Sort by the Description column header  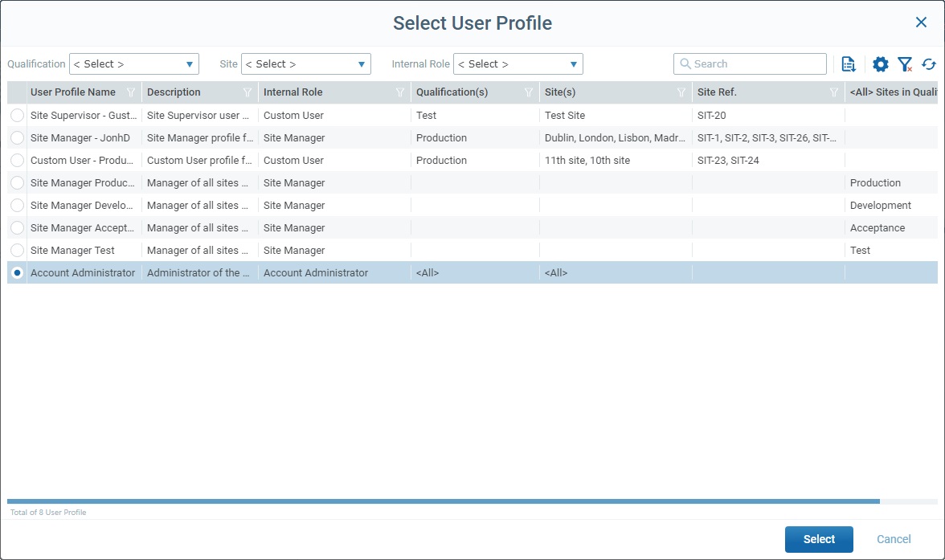pyautogui.click(x=174, y=92)
